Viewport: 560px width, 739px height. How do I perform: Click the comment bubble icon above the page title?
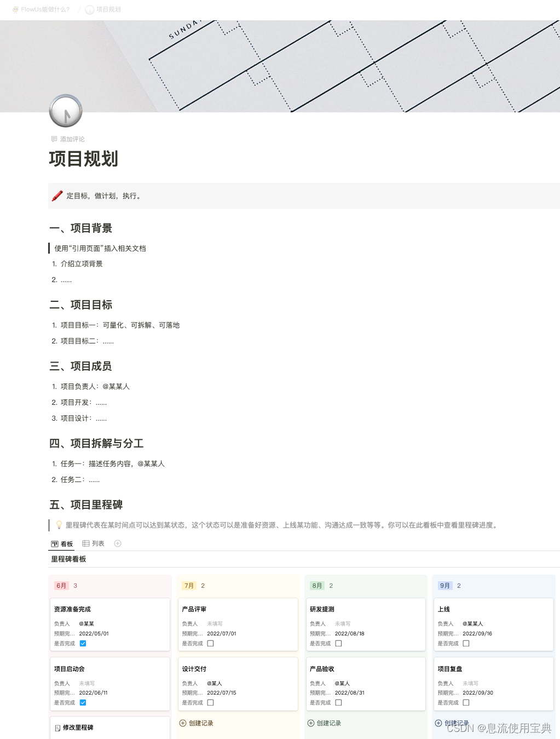pyautogui.click(x=54, y=139)
